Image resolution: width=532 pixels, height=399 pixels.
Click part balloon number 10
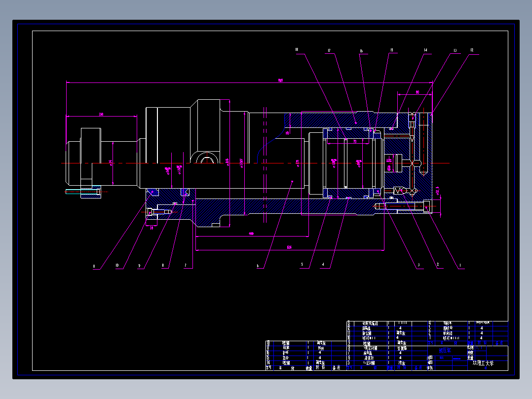(117, 266)
